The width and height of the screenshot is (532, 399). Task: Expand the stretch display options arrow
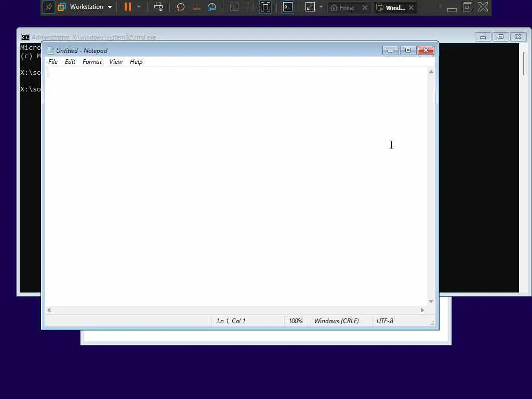coord(321,7)
